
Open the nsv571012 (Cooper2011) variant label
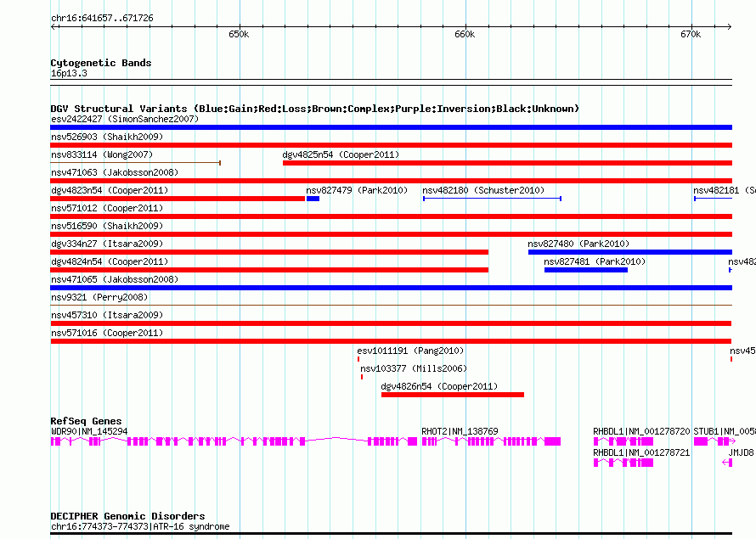click(107, 208)
